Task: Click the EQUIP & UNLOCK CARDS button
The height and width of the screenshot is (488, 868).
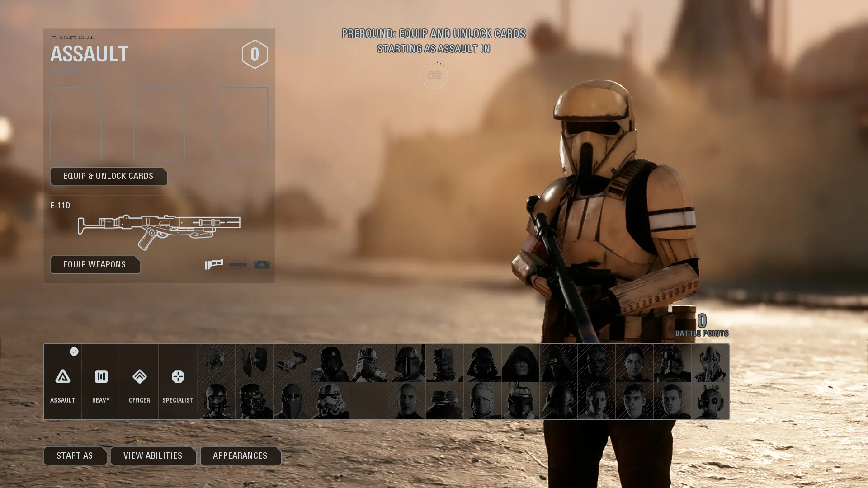Action: coord(108,176)
